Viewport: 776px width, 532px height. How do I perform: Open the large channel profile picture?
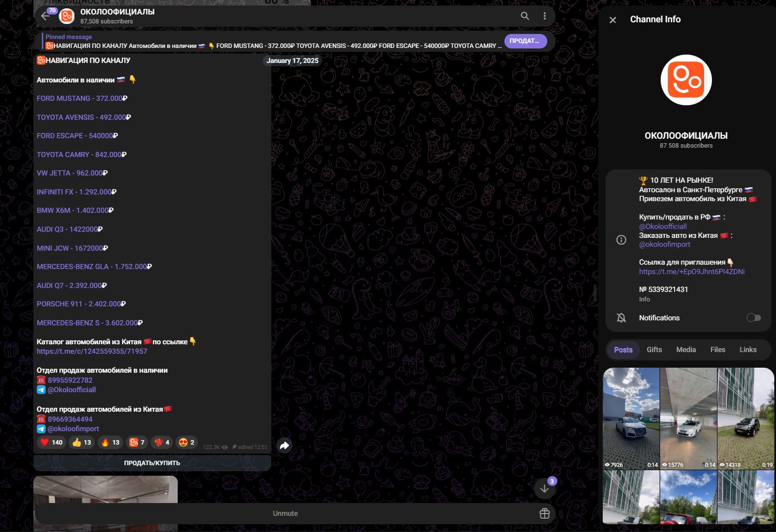(x=686, y=80)
